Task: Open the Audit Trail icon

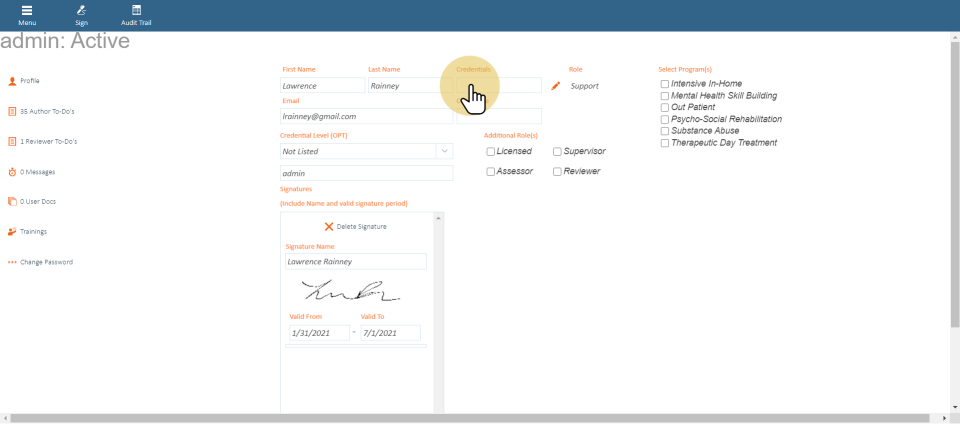Action: tap(136, 11)
